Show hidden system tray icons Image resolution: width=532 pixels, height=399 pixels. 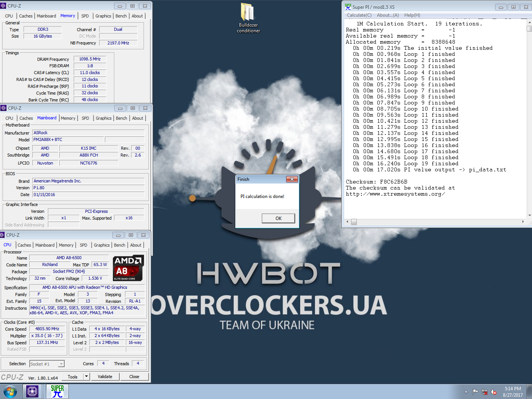tap(466, 392)
